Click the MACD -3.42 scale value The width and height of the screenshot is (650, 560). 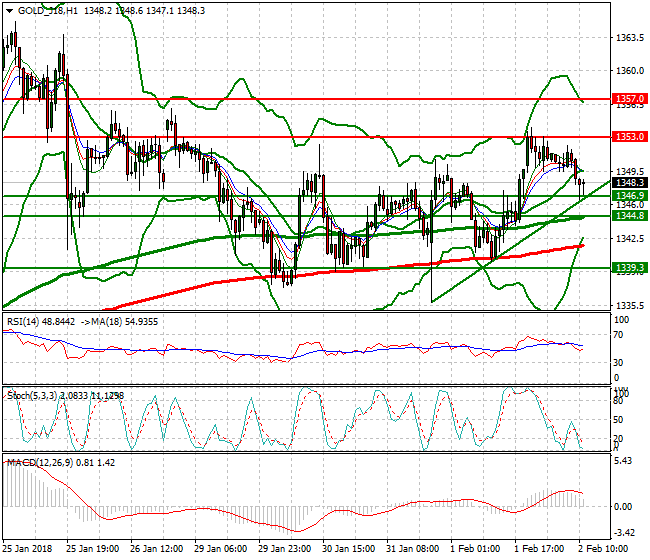tap(623, 532)
